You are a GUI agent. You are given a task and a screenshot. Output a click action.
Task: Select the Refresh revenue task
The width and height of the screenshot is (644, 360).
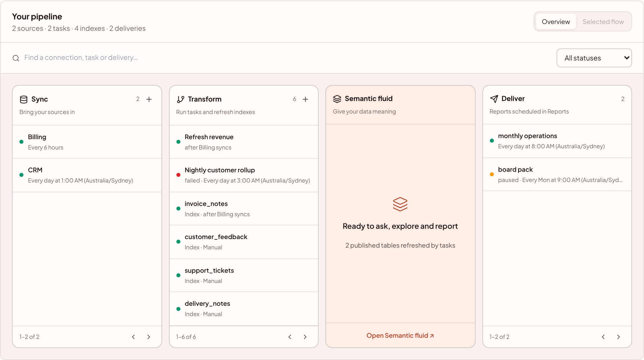[244, 142]
